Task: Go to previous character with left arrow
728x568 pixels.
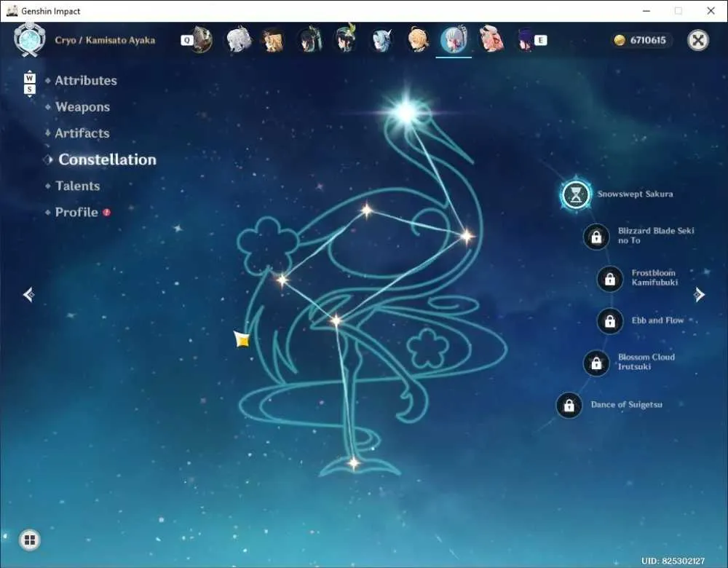Action: point(29,294)
